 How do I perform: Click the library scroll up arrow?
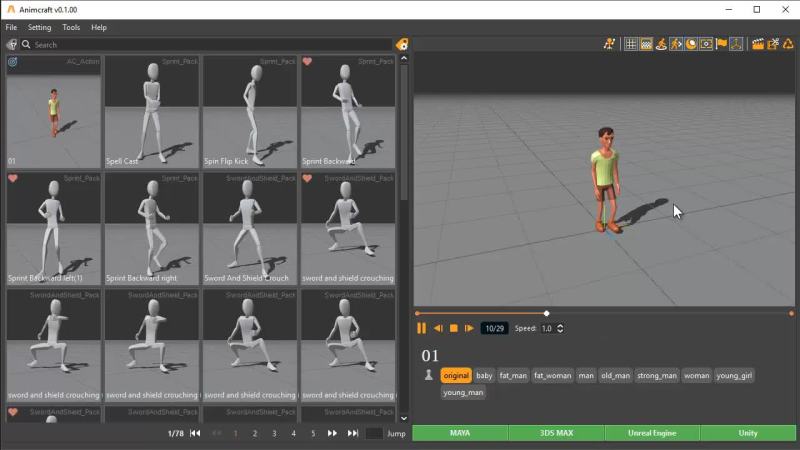click(x=404, y=59)
